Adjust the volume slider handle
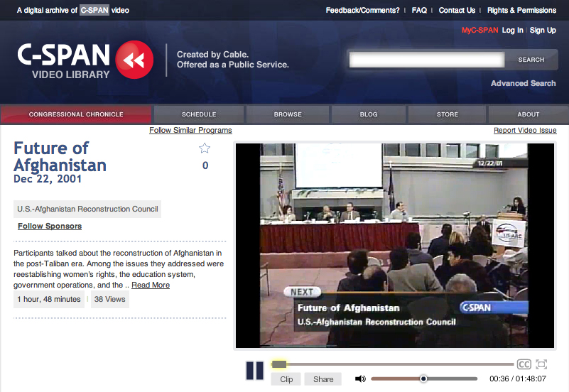569x392 pixels. coord(423,379)
